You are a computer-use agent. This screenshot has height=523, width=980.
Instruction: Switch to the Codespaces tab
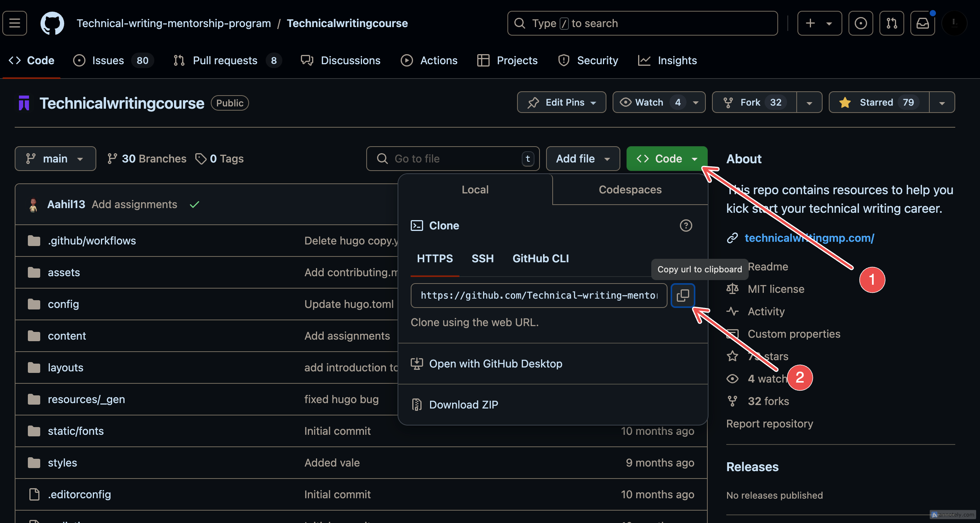click(x=630, y=190)
